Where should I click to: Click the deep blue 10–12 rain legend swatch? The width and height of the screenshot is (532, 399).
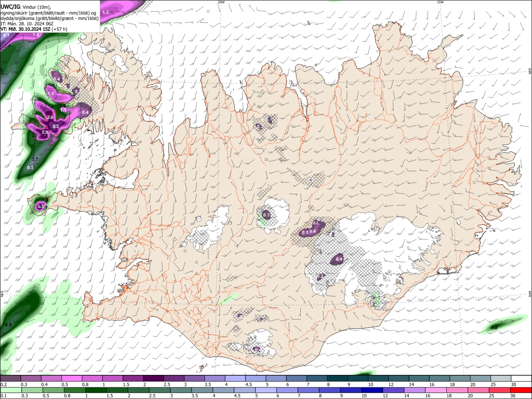pos(372,390)
